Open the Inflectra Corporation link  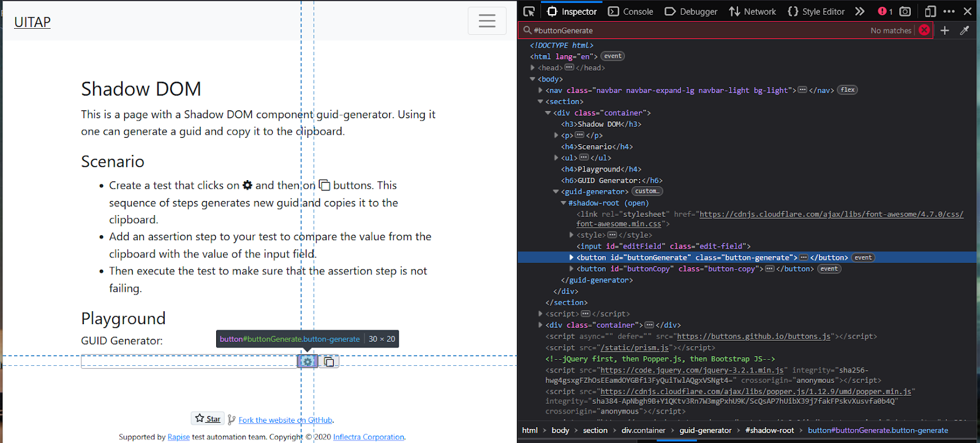[368, 437]
